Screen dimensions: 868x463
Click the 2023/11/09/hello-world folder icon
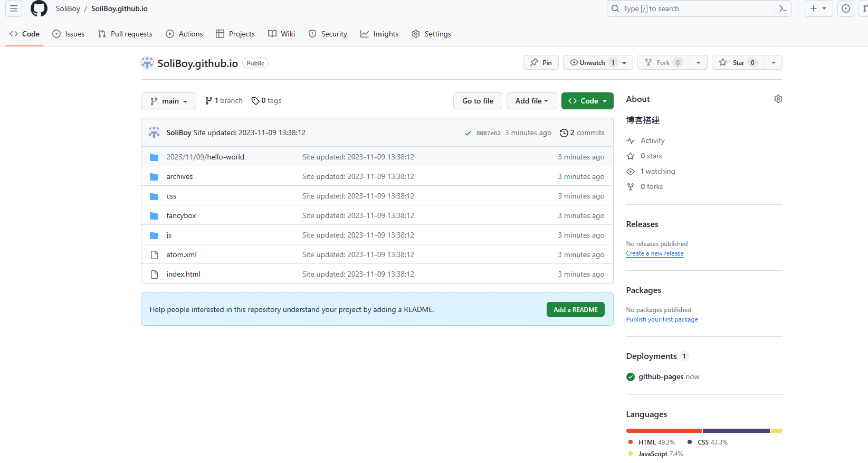(x=154, y=157)
